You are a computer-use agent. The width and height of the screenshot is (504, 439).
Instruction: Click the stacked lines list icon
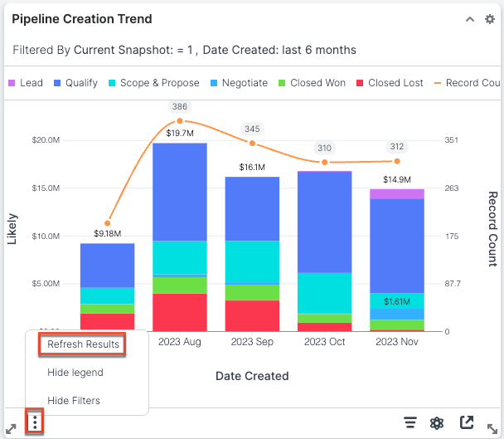pos(409,422)
